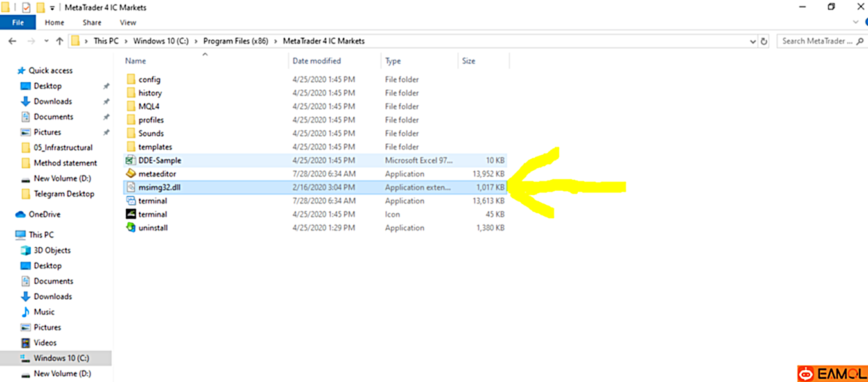
Task: Select Windows 10 (C:) in navigation pane
Action: (61, 358)
